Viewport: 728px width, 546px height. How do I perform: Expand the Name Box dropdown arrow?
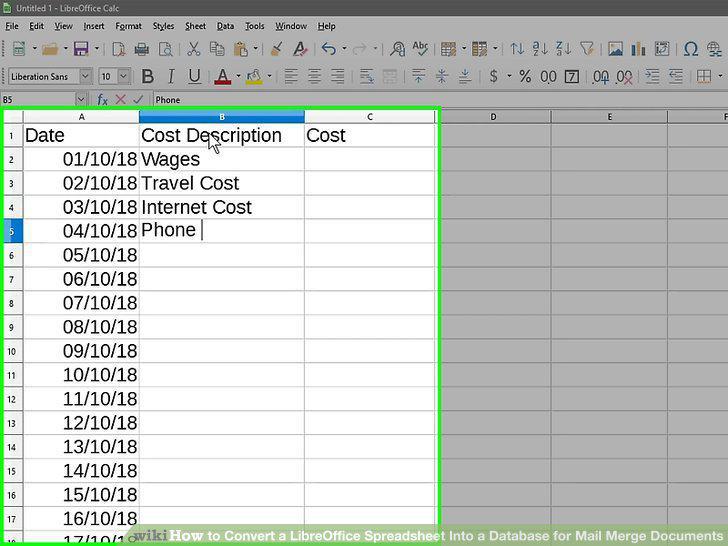click(x=81, y=99)
